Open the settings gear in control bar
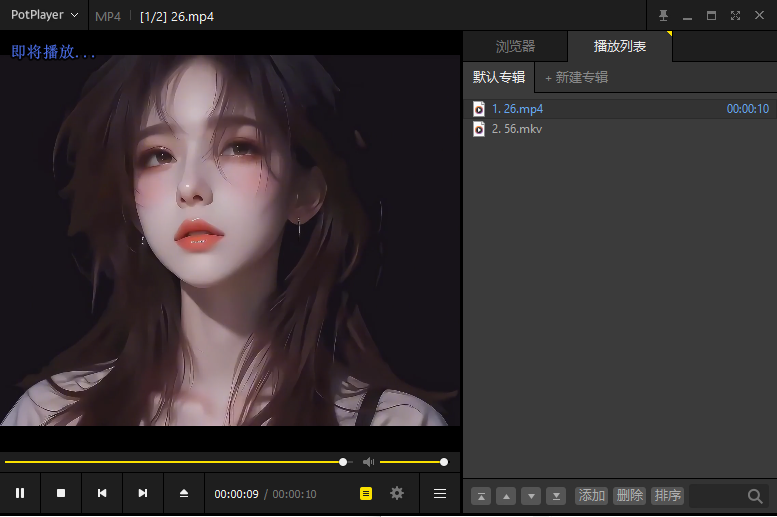The image size is (777, 517). point(397,493)
